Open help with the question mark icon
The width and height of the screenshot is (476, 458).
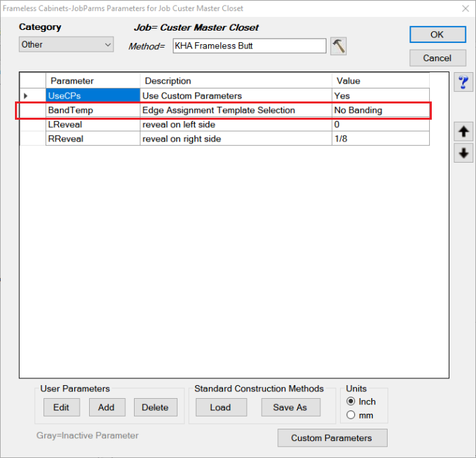pyautogui.click(x=464, y=82)
